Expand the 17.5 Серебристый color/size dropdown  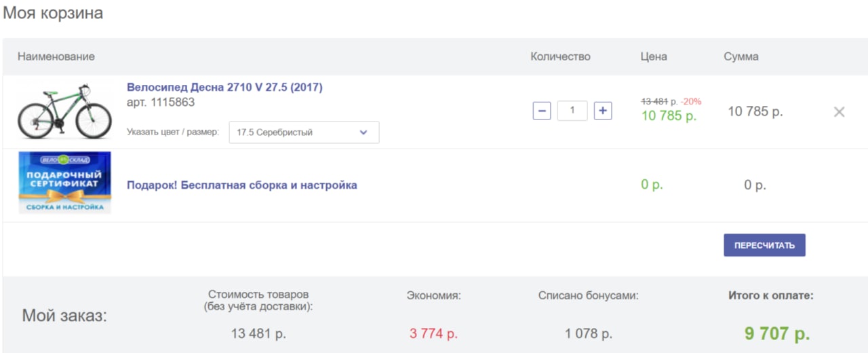(304, 132)
